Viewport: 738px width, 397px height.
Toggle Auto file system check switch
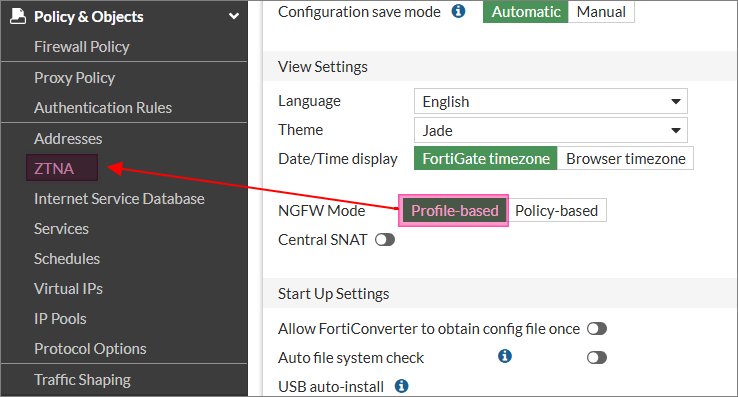(597, 358)
